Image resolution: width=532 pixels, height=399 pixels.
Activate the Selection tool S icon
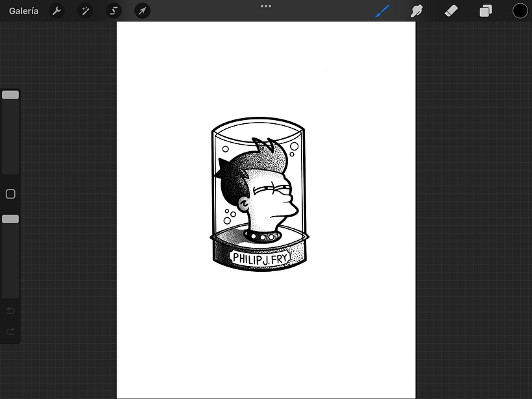(x=114, y=11)
